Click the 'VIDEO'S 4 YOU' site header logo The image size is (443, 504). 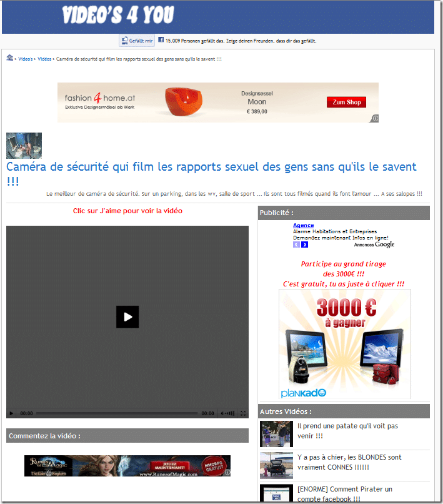click(118, 15)
